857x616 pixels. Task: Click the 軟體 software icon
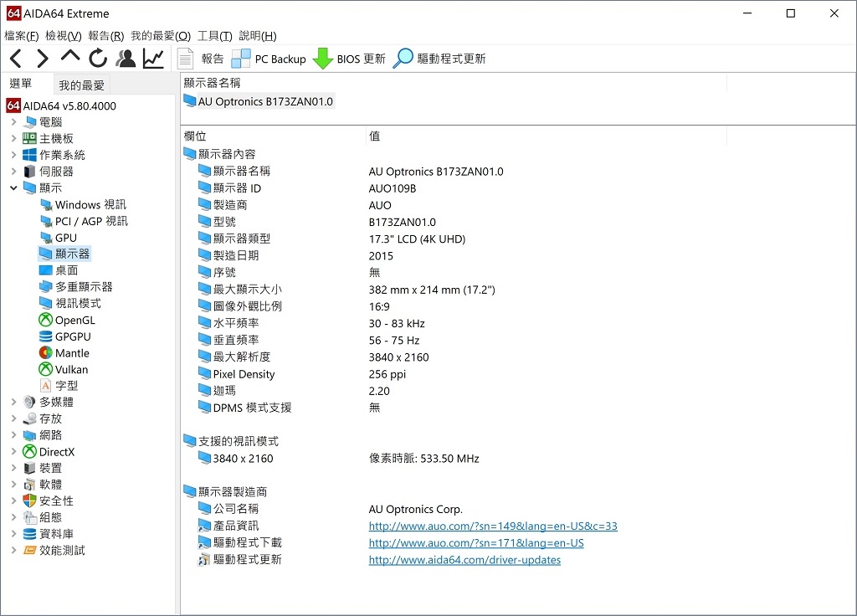tap(29, 485)
